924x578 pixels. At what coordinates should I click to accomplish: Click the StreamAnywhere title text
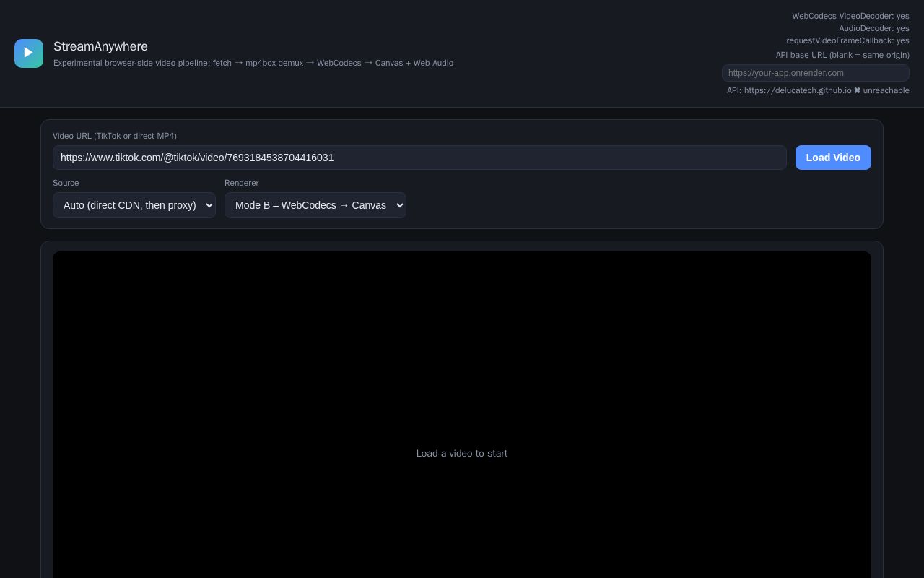tap(100, 46)
